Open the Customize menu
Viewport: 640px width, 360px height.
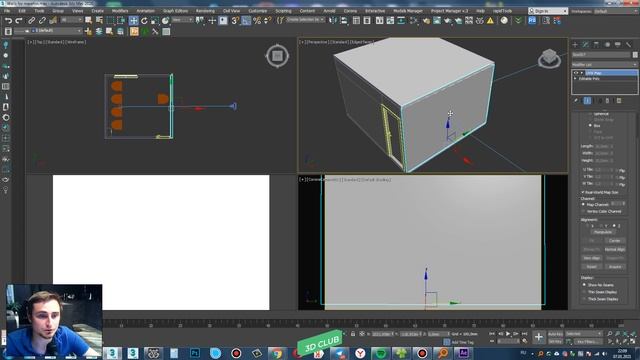tap(258, 11)
